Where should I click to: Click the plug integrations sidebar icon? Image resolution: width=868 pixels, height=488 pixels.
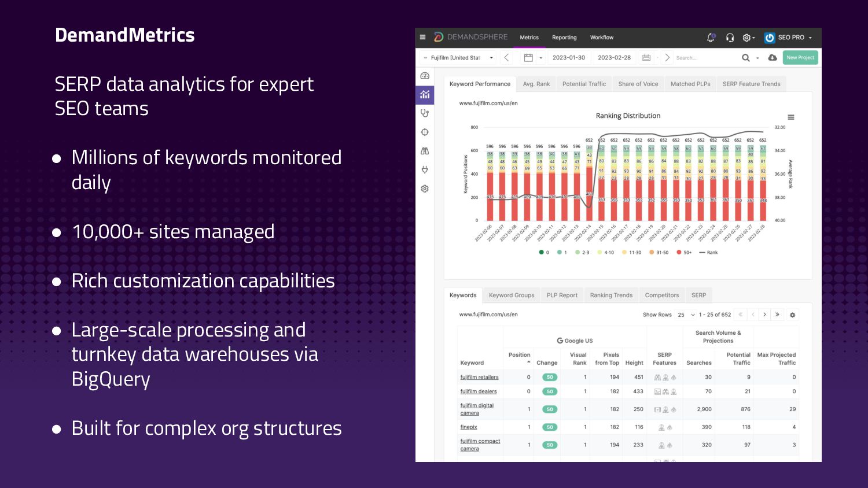[x=425, y=170]
